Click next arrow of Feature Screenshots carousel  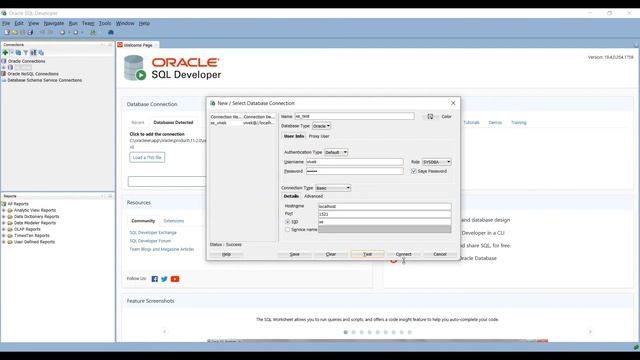click(590, 332)
